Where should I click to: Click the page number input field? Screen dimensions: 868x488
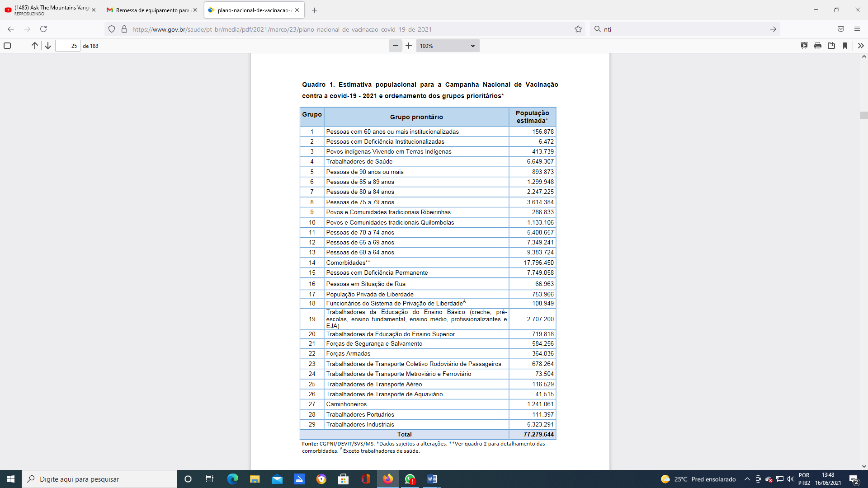67,46
